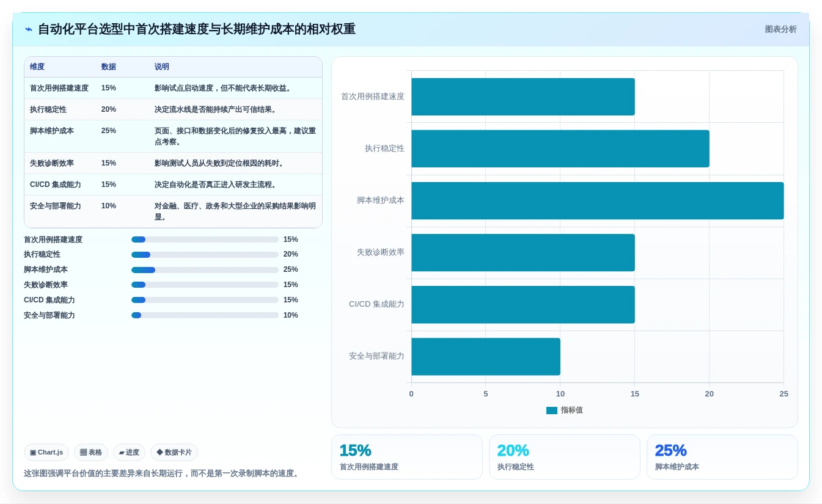Click the 安全与部署能力 progress bar
The width and height of the screenshot is (822, 504).
205,315
